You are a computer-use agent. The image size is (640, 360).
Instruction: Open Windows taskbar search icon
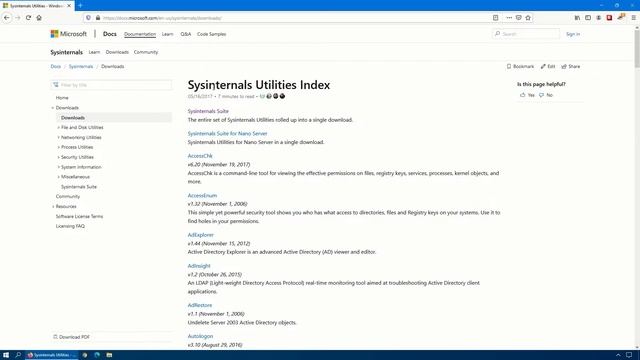point(18,355)
